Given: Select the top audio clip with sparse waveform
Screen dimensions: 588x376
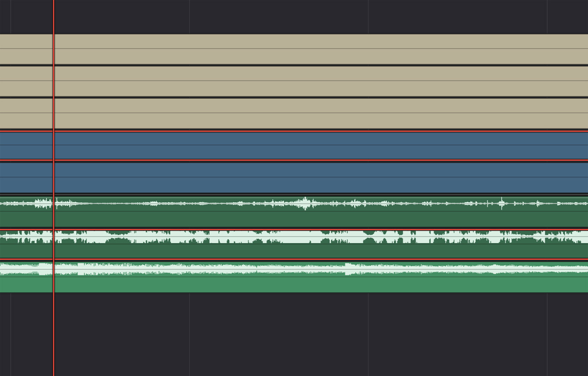Looking at the screenshot, I should (x=294, y=219).
